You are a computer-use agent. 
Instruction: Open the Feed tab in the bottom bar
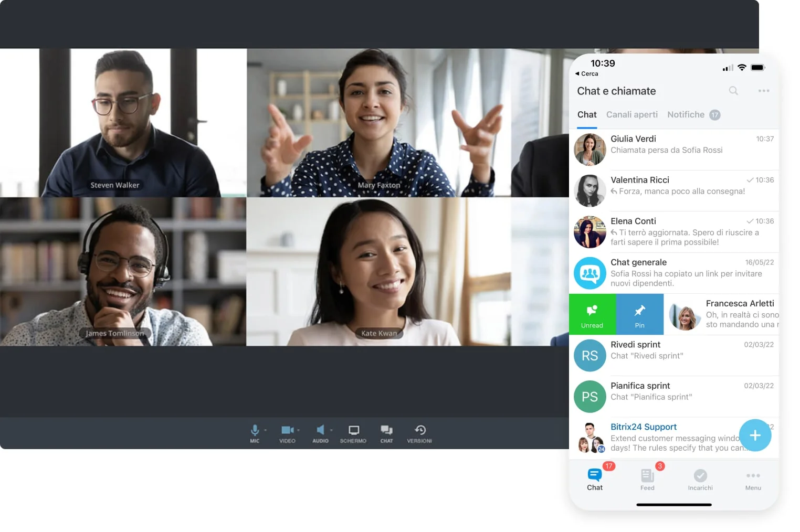(x=647, y=479)
